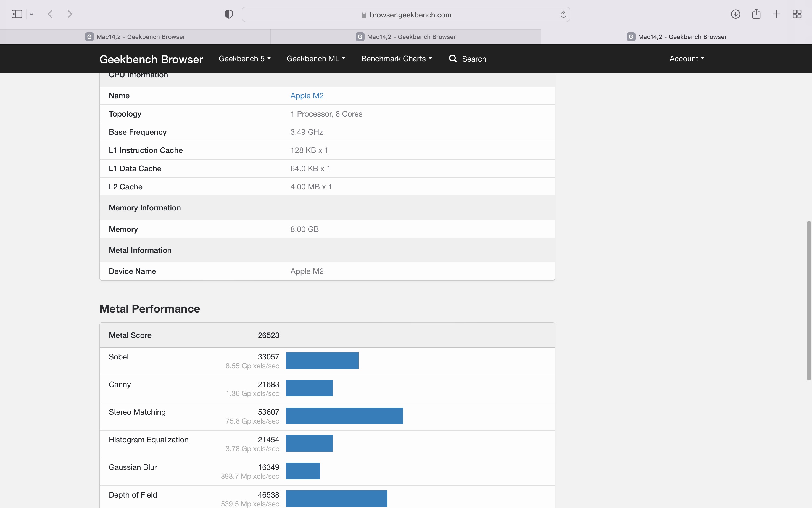Go forward with the forward arrow

tap(70, 14)
